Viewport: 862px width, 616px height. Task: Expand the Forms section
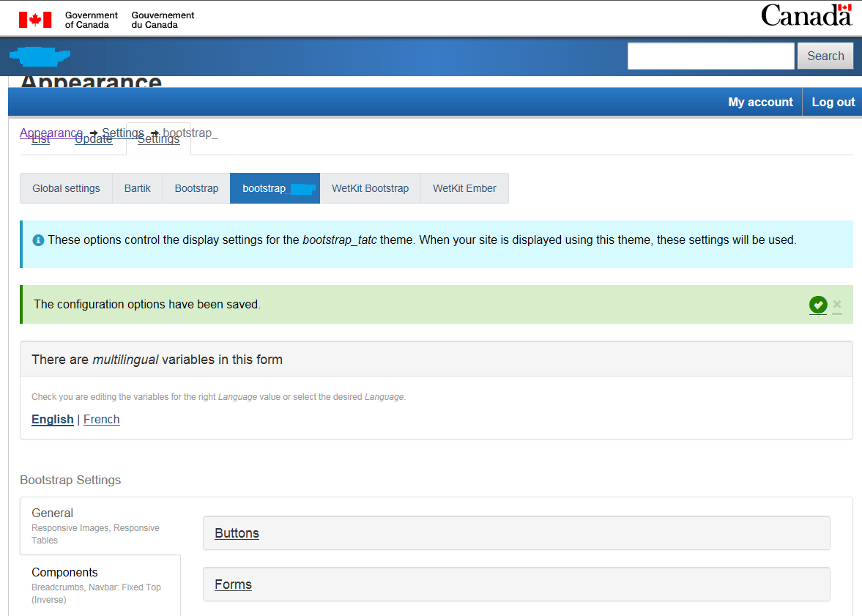pyautogui.click(x=233, y=585)
